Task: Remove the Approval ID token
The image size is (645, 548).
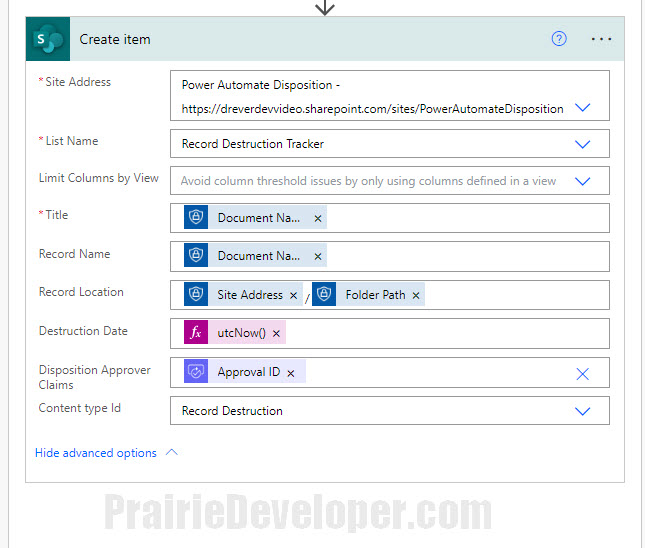Action: point(291,373)
